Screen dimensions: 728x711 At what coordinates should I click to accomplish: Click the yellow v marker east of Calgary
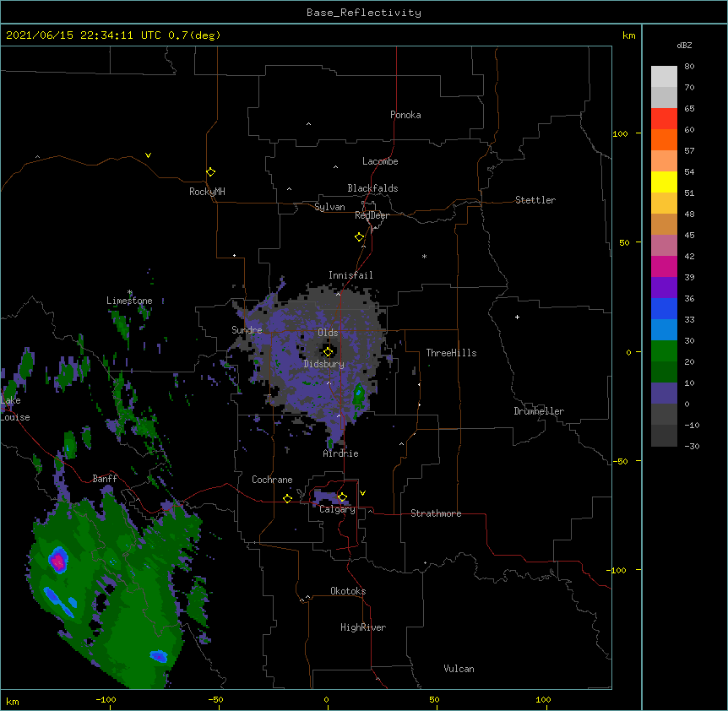362,493
